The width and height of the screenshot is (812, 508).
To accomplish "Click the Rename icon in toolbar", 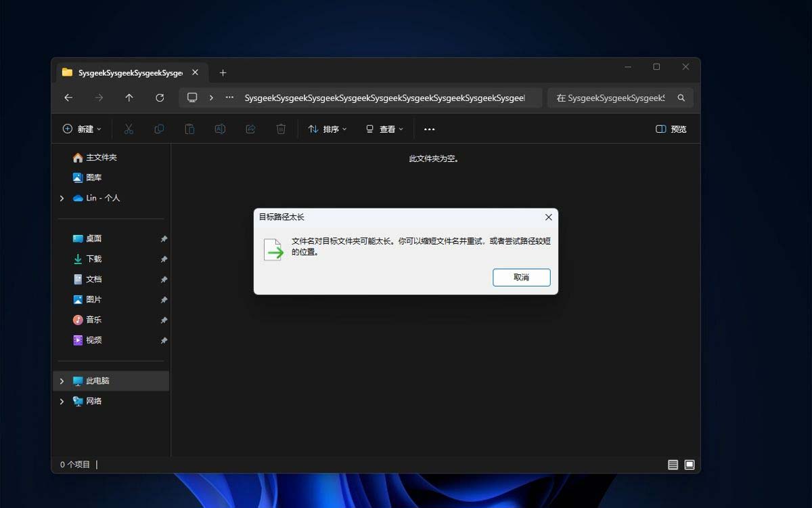I will tap(220, 129).
